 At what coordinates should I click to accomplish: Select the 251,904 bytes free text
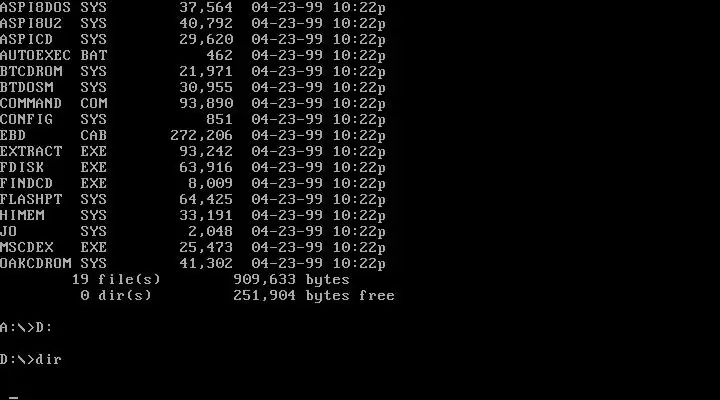coord(314,295)
